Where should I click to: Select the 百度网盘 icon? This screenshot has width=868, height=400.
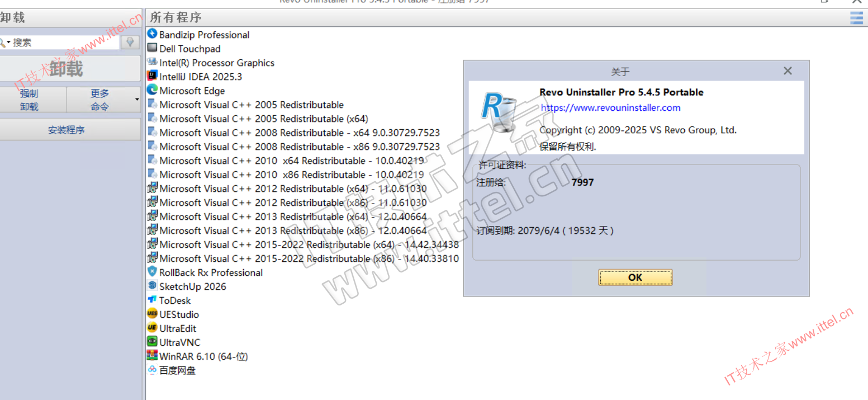point(152,370)
